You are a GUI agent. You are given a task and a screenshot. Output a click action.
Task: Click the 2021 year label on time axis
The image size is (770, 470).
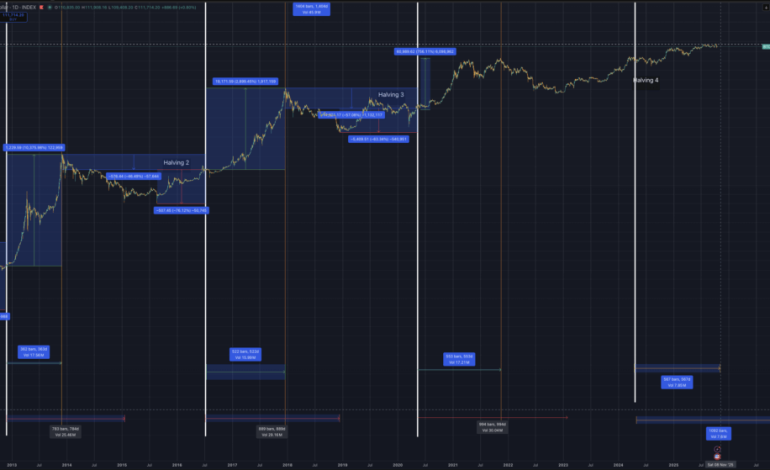click(453, 465)
